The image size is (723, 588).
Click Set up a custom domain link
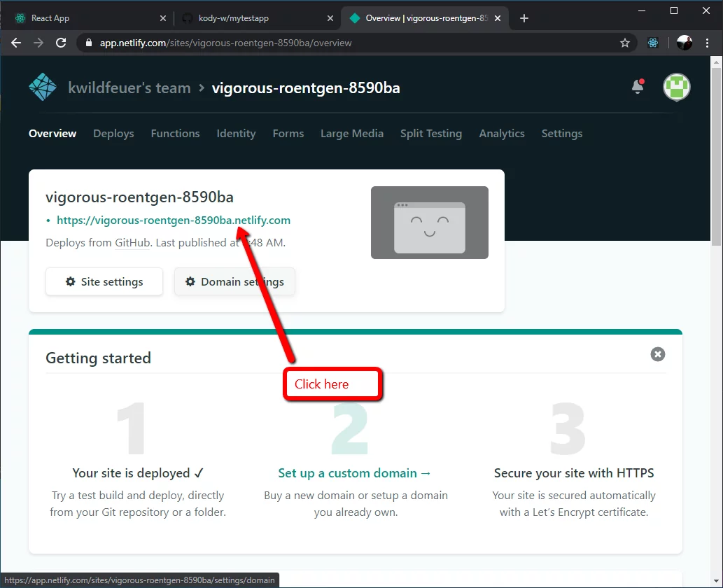pyautogui.click(x=354, y=473)
